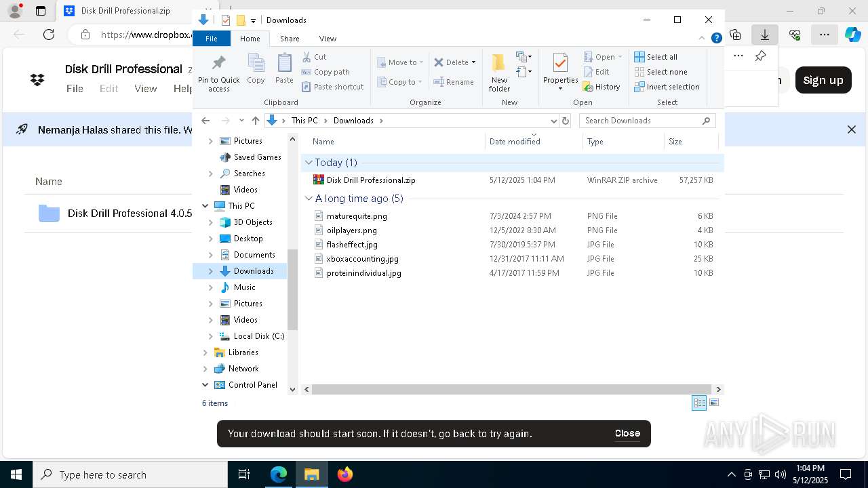Expand the Downloads tree node

(211, 271)
